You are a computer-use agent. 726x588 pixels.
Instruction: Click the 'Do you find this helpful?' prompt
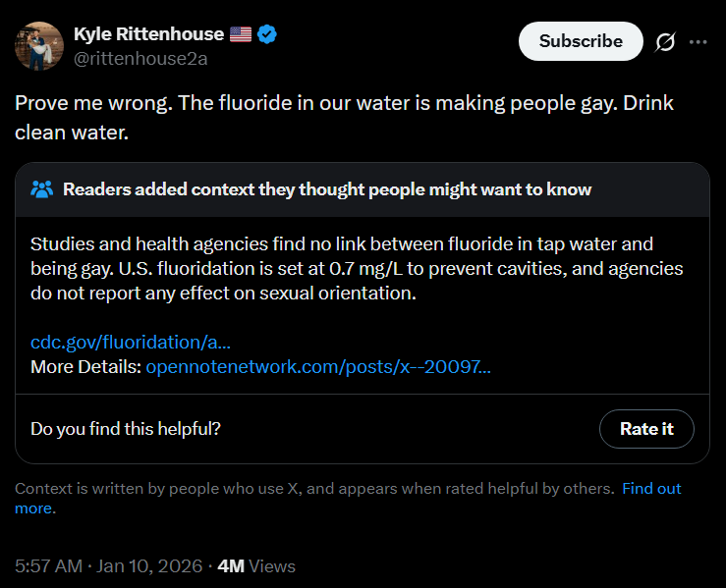point(126,429)
